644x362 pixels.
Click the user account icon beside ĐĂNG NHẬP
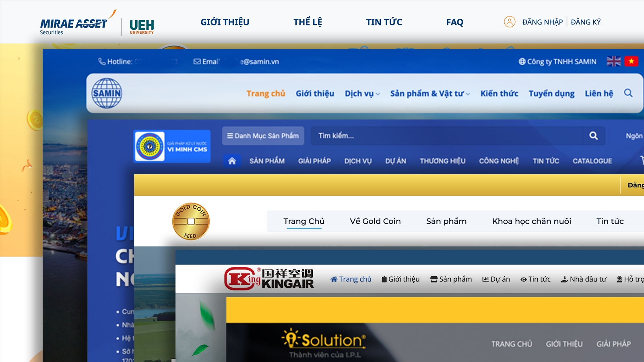tap(510, 22)
